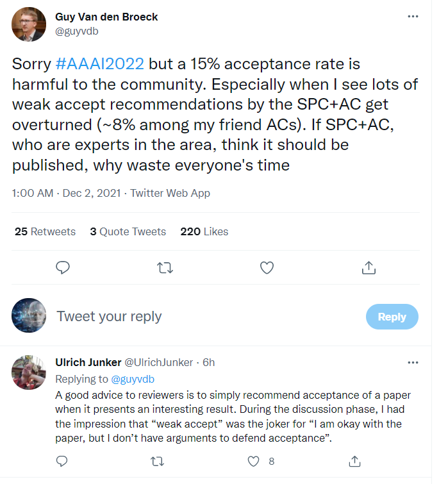The image size is (448, 484).
Task: Reply to Guy Van den Broeck's tweet
Action: pos(62,267)
